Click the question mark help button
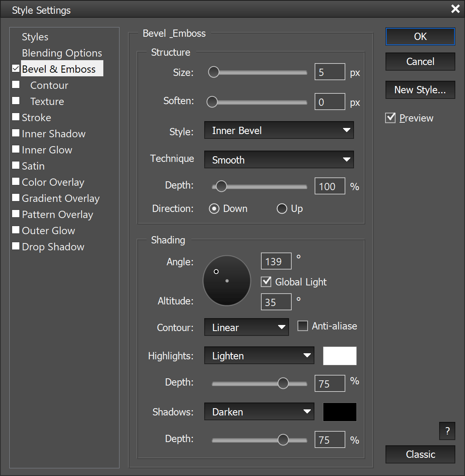 [447, 431]
